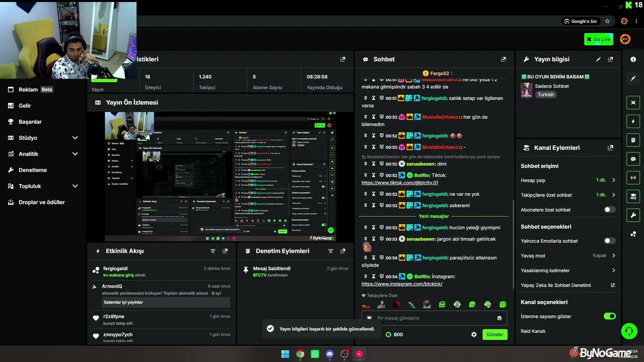Pop out the Yayın bilgisi panel
This screenshot has width=644, height=362.
tap(610, 59)
